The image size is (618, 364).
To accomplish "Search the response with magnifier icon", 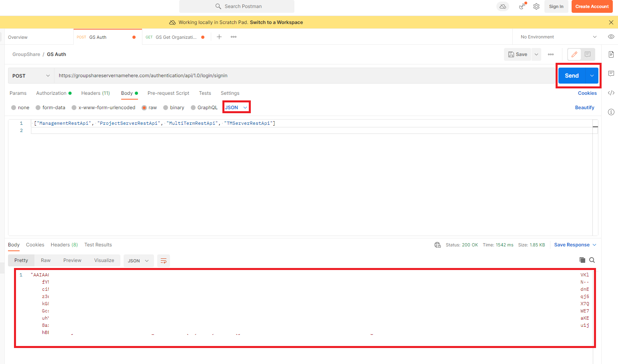I will click(x=592, y=260).
